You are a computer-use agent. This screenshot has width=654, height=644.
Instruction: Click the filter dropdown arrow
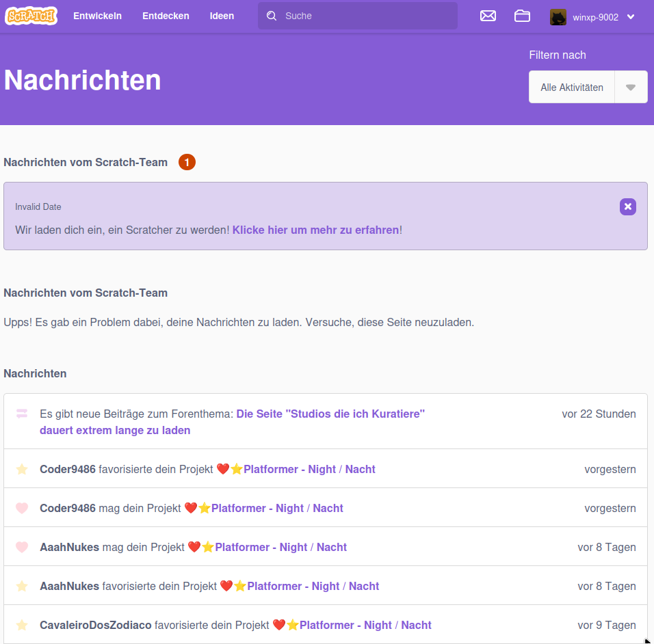(631, 88)
